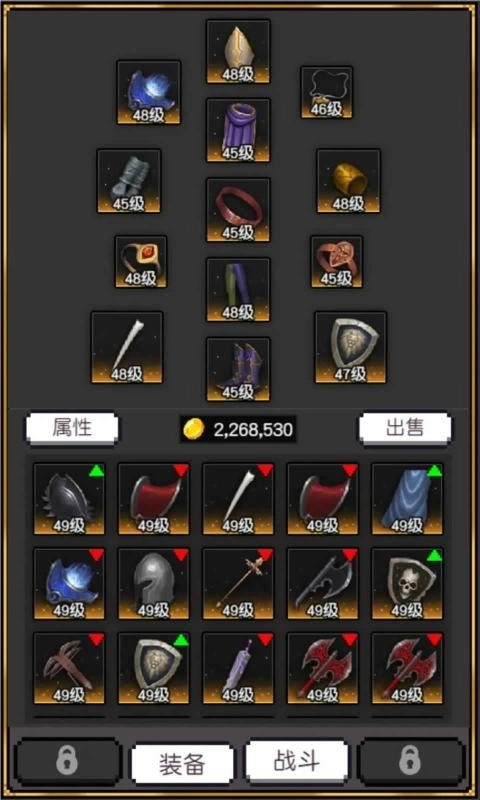Select the equipped lion shield level 47
This screenshot has width=480, height=800.
pos(350,347)
